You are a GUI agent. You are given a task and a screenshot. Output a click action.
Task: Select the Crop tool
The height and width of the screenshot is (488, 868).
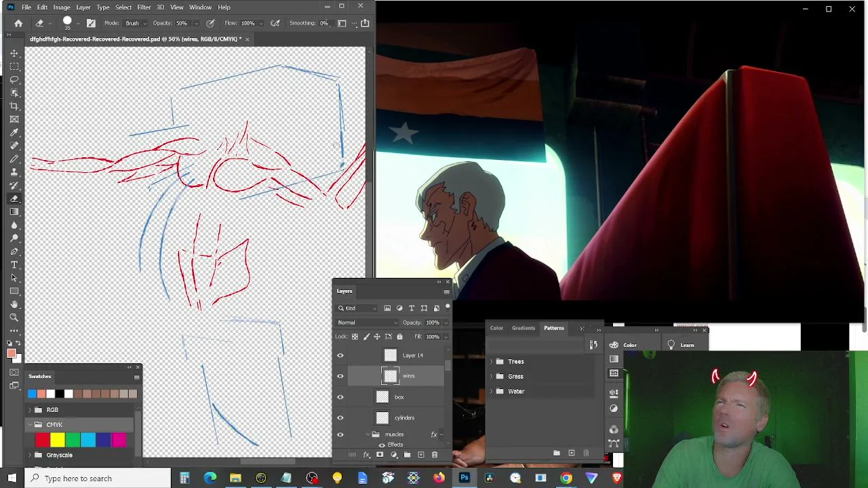14,106
